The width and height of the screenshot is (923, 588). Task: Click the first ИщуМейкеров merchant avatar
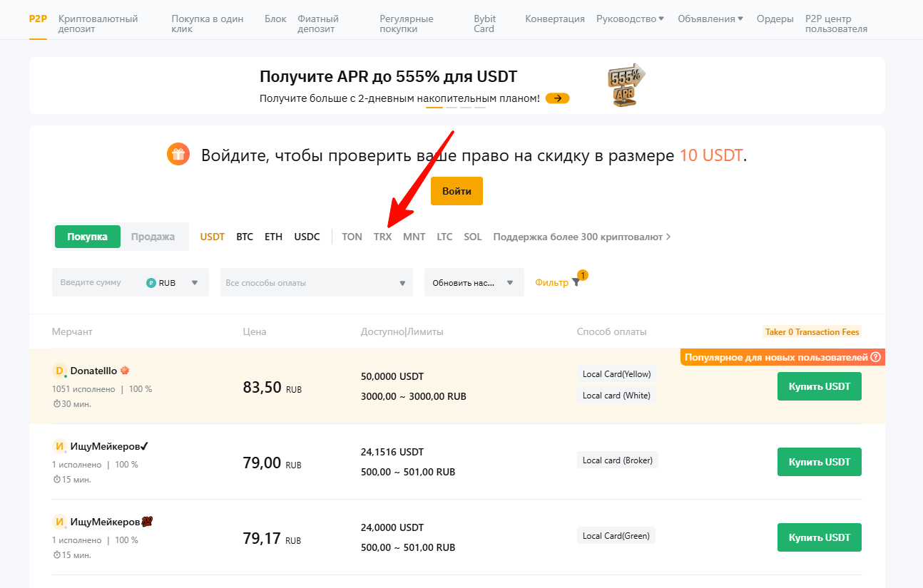pyautogui.click(x=60, y=446)
